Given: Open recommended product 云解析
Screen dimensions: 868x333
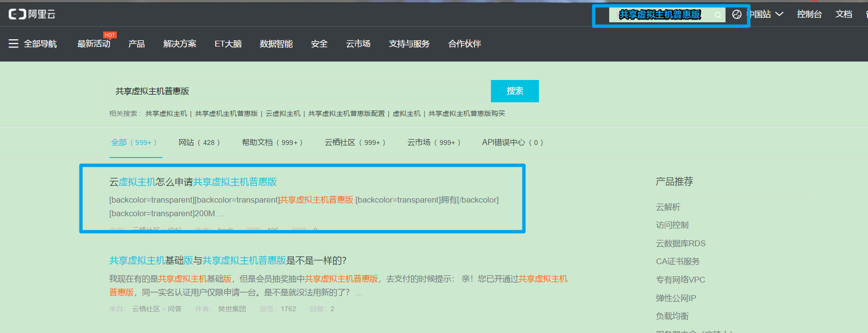Looking at the screenshot, I should click(x=668, y=207).
